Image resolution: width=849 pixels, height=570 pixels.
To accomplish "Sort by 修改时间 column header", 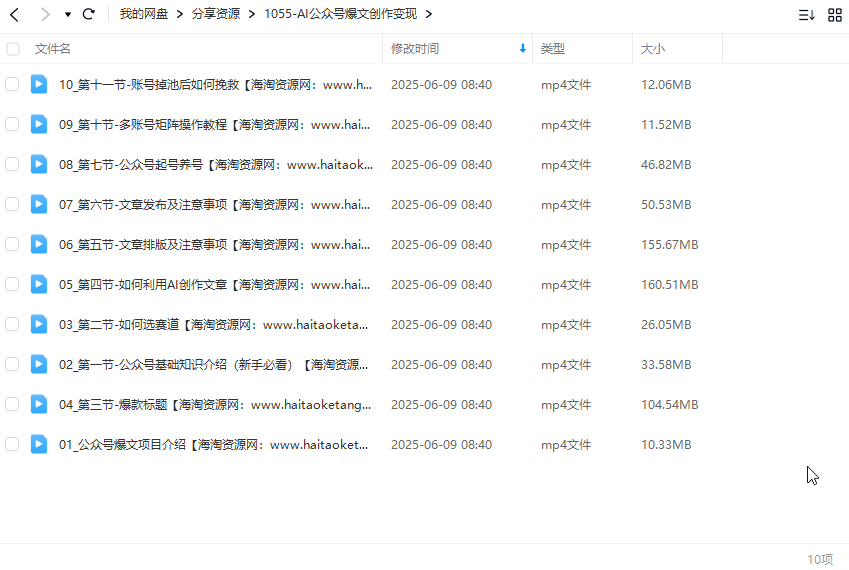I will (415, 49).
